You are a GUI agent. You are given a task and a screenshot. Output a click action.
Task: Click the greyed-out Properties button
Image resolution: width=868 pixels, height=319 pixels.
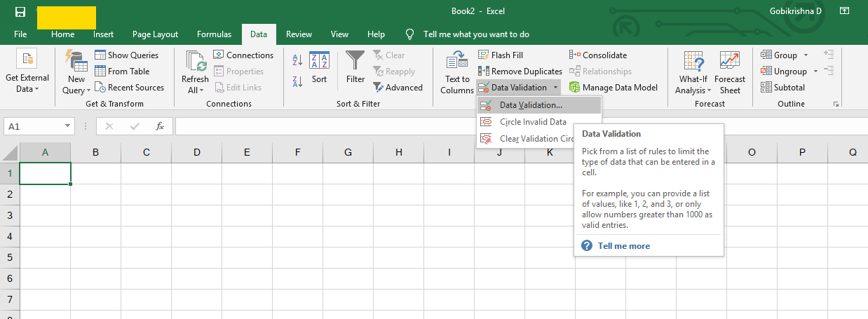click(x=238, y=71)
